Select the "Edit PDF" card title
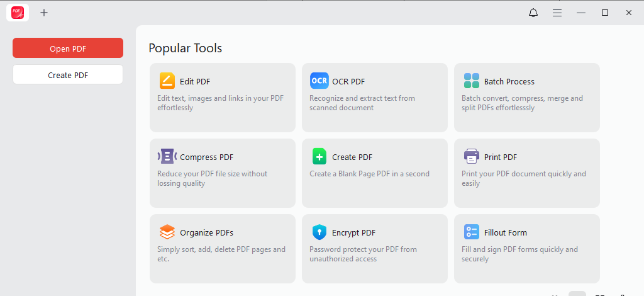 [x=195, y=81]
